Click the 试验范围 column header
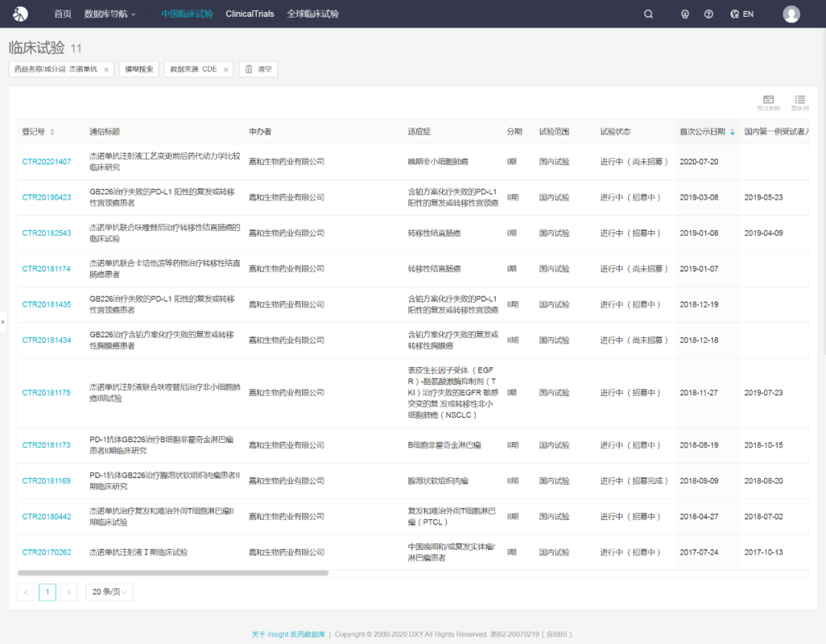826x644 pixels. pos(554,132)
